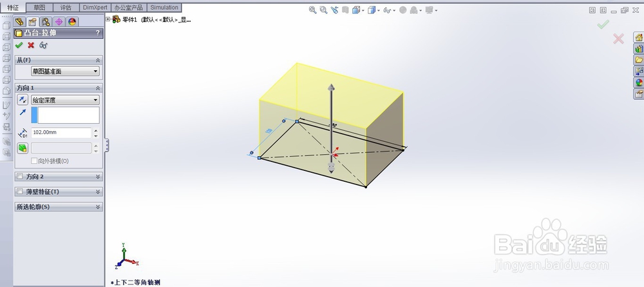This screenshot has height=287, width=644.
Task: Cancel feature with corner red X
Action: (618, 39)
